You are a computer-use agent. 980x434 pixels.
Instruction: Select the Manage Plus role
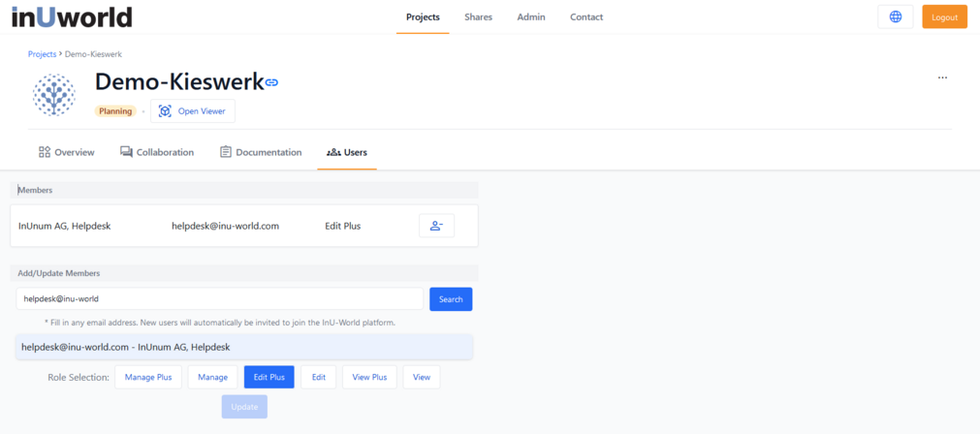point(147,377)
